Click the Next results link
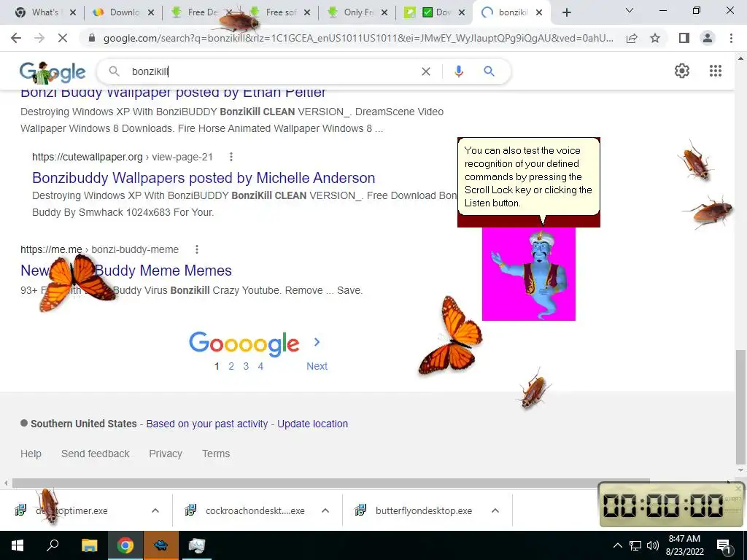This screenshot has width=747, height=560. (317, 366)
